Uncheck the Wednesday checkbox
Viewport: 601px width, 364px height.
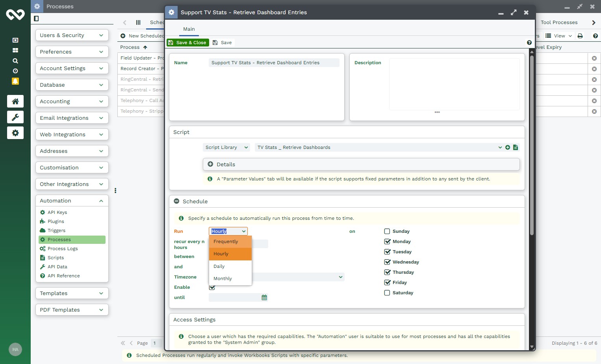[x=387, y=262]
